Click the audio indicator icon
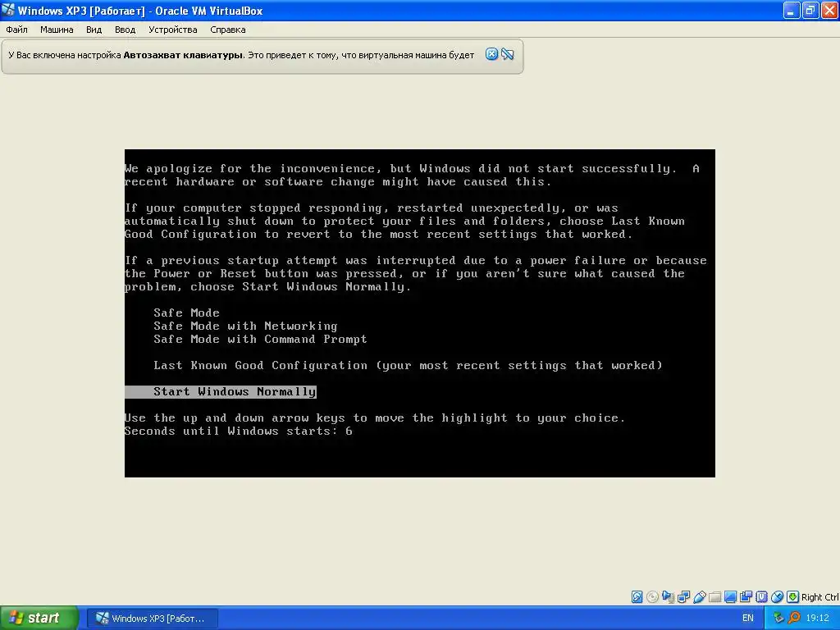840x630 pixels. (668, 597)
